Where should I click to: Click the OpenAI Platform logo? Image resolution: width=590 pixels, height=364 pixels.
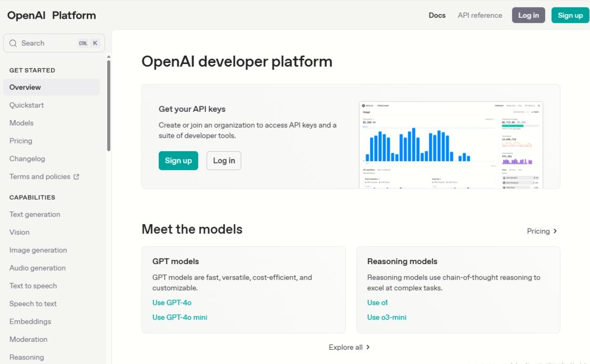51,15
